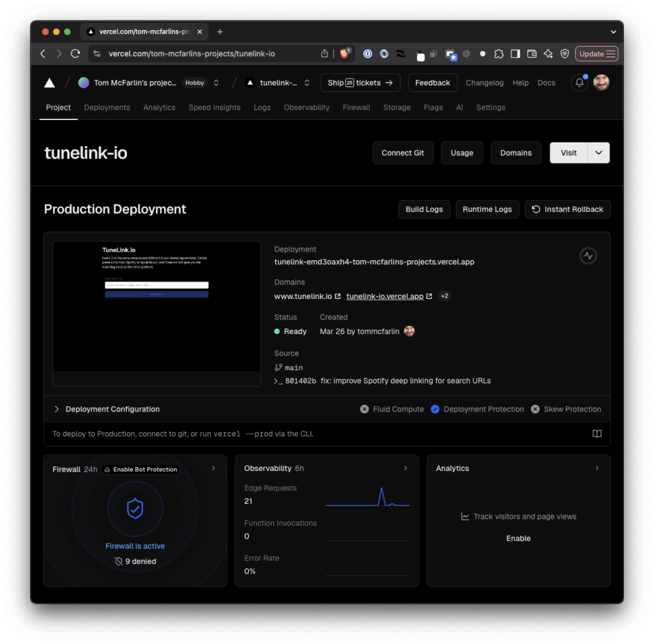Open the Visit button dropdown arrow
Viewport: 654px width, 644px height.
point(598,153)
